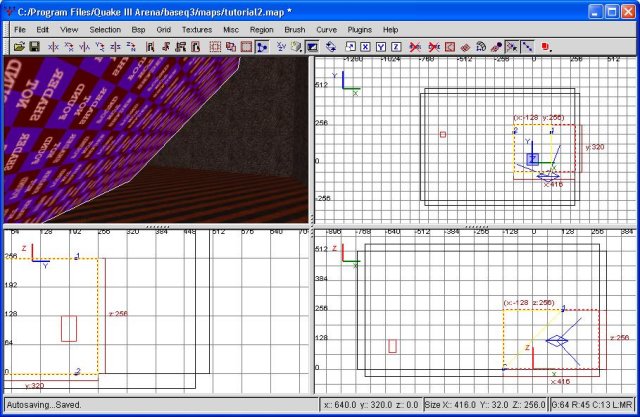Click the red patch inspector icon
This screenshot has height=417, width=640.
(x=465, y=47)
